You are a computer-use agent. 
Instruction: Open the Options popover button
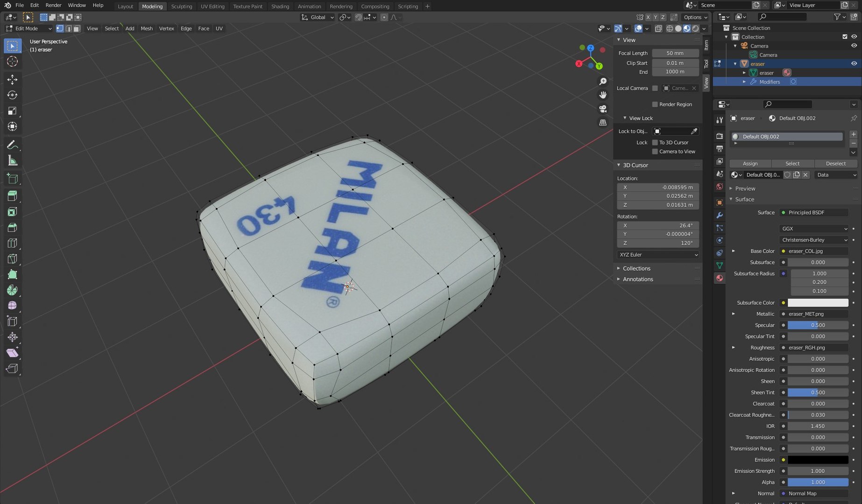click(x=695, y=17)
